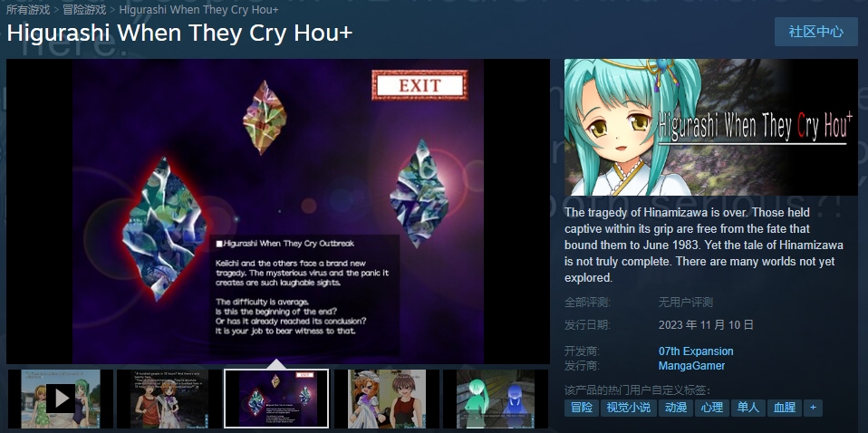Screen dimensions: 868x433
Task: Click the main screenshot showing EXIT sign
Action: pyautogui.click(x=278, y=211)
